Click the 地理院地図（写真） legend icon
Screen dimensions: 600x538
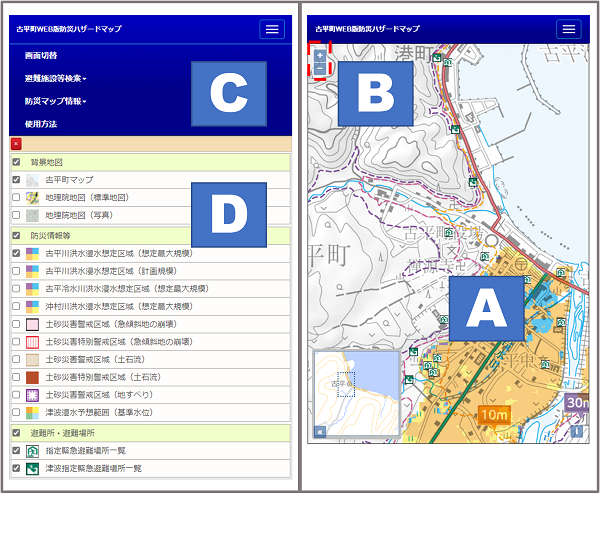click(32, 215)
